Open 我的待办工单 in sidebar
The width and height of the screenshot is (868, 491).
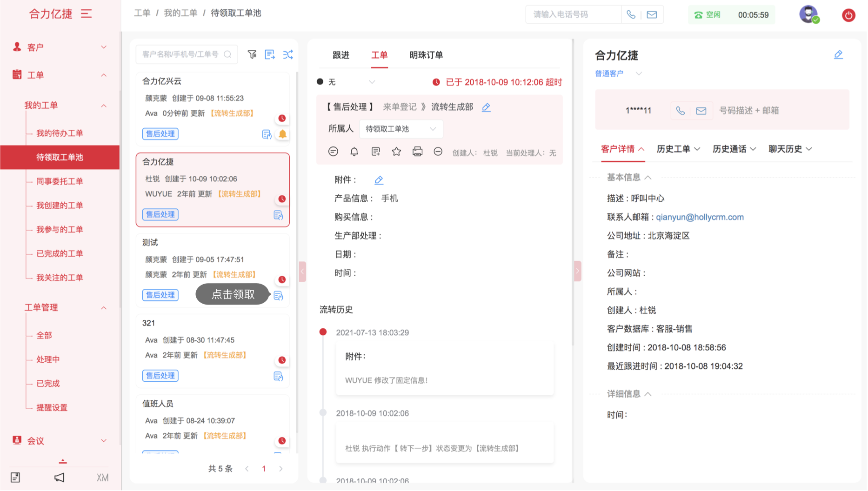coord(60,133)
